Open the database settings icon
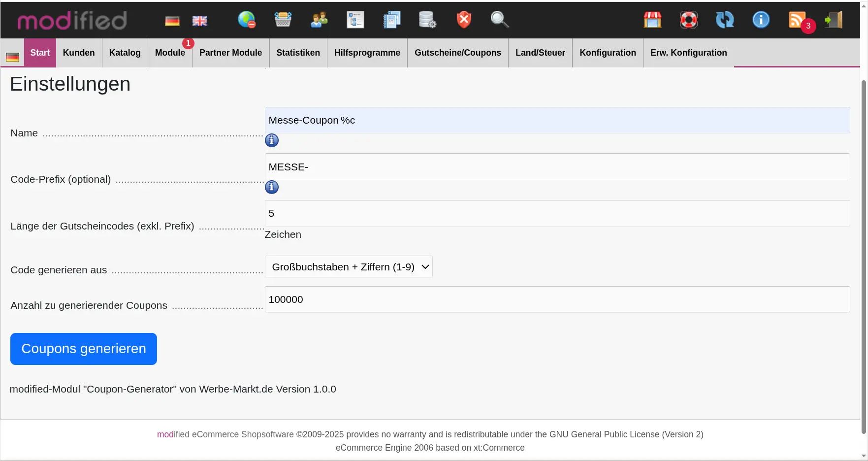868x461 pixels. [x=427, y=20]
